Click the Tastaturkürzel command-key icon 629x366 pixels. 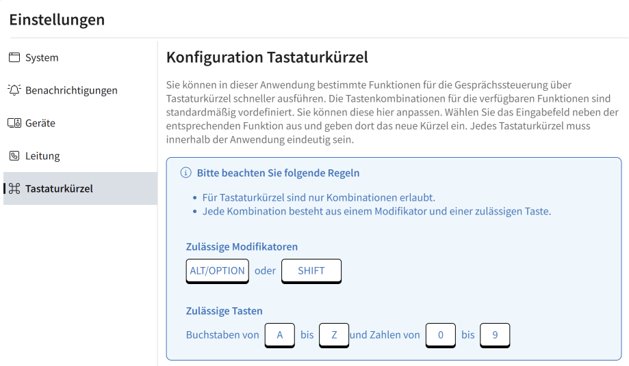pyautogui.click(x=14, y=189)
